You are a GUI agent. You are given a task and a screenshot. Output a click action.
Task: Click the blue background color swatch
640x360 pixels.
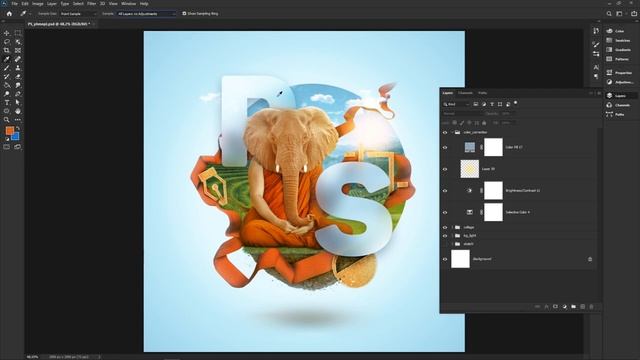(16, 137)
